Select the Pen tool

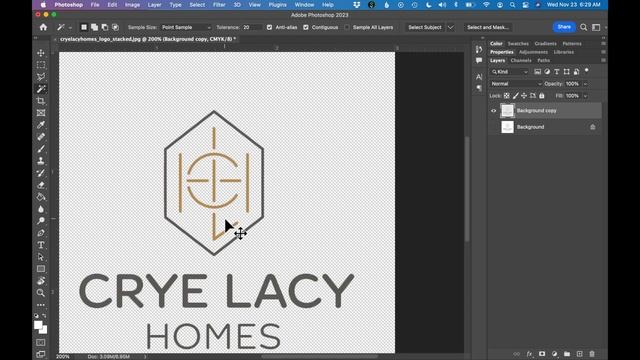coord(41,233)
